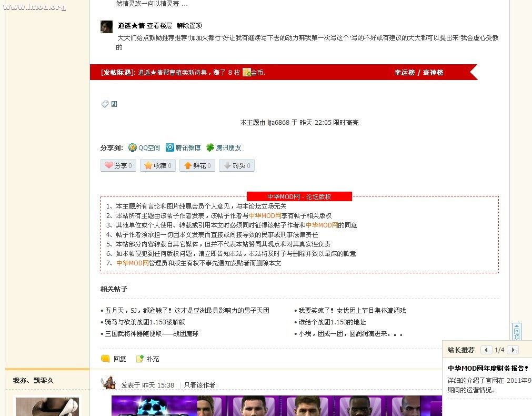Open 逍遥★情 user avatar
Screen dimensions: 532x416
coord(106,27)
